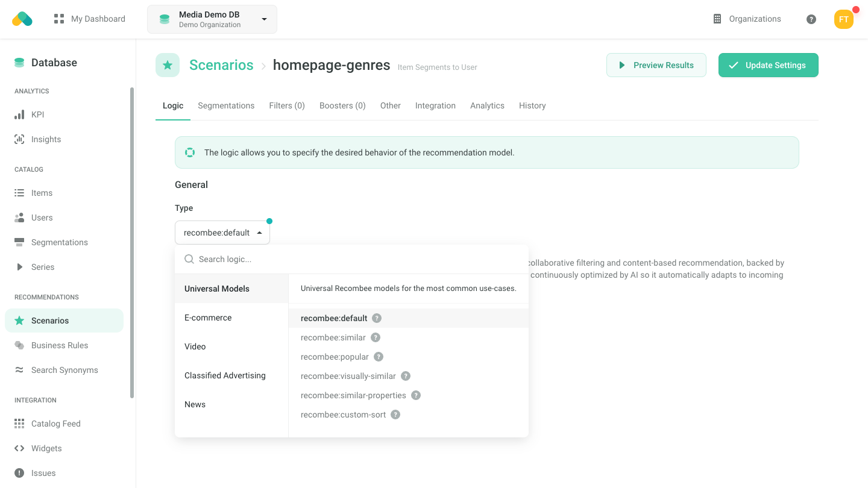Screen dimensions: 868x488
Task: Click the Widgets code icon
Action: [x=19, y=448]
